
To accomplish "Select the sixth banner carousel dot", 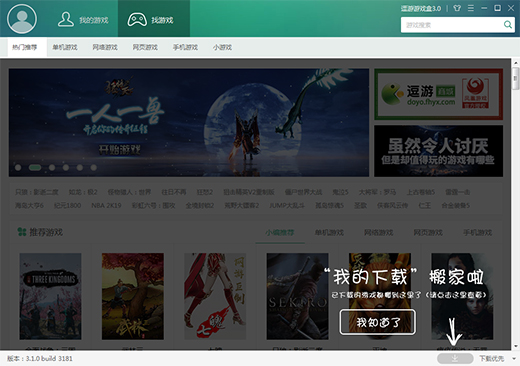I will (x=94, y=167).
